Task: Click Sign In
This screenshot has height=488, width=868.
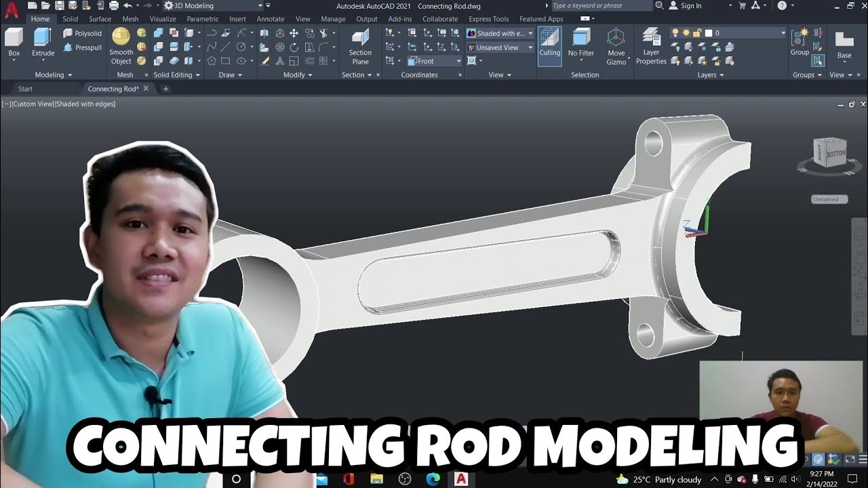Action: pyautogui.click(x=690, y=5)
